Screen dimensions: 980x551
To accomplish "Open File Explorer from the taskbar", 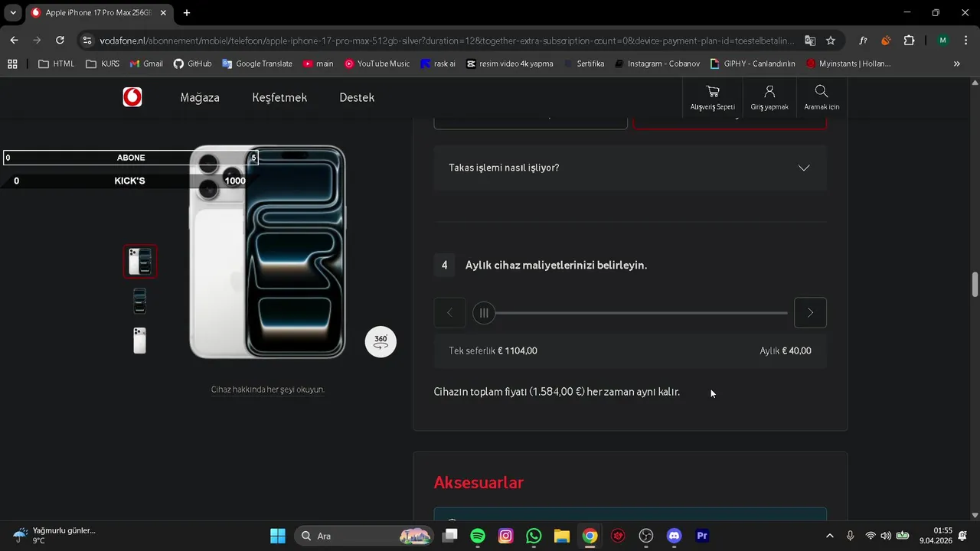I will pyautogui.click(x=562, y=536).
